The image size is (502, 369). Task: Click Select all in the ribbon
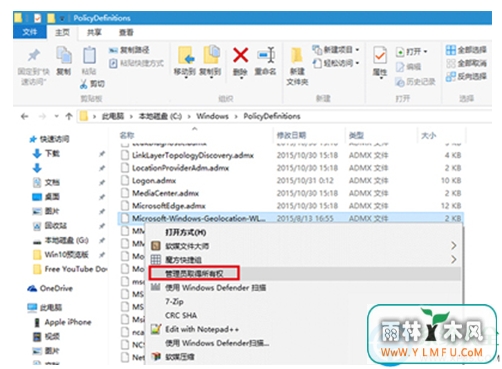tap(466, 50)
